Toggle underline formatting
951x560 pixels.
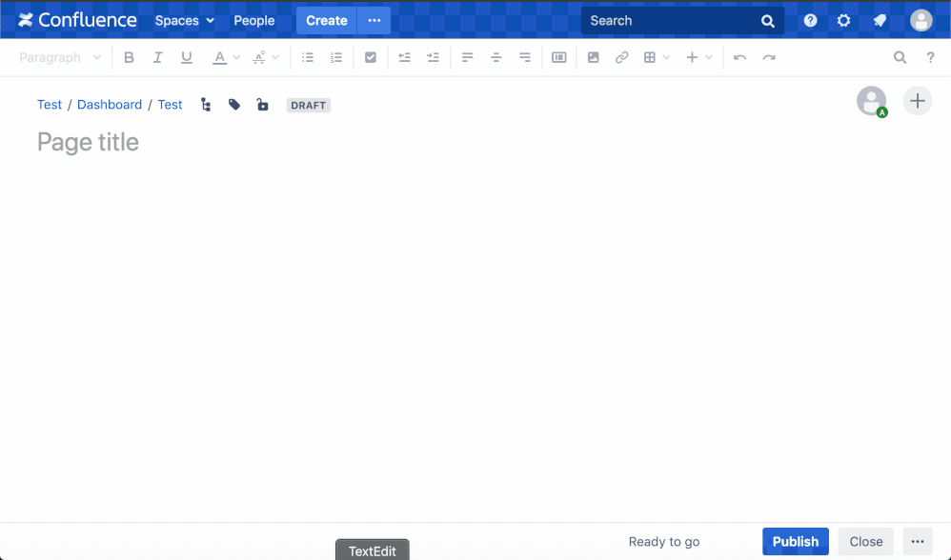(x=186, y=57)
